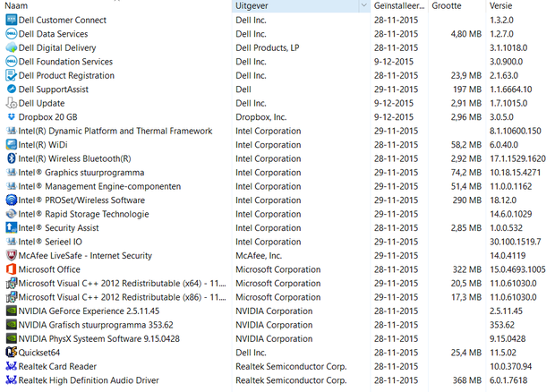Select the Realtek Card Reader entry
This screenshot has width=555, height=392.
pyautogui.click(x=63, y=367)
